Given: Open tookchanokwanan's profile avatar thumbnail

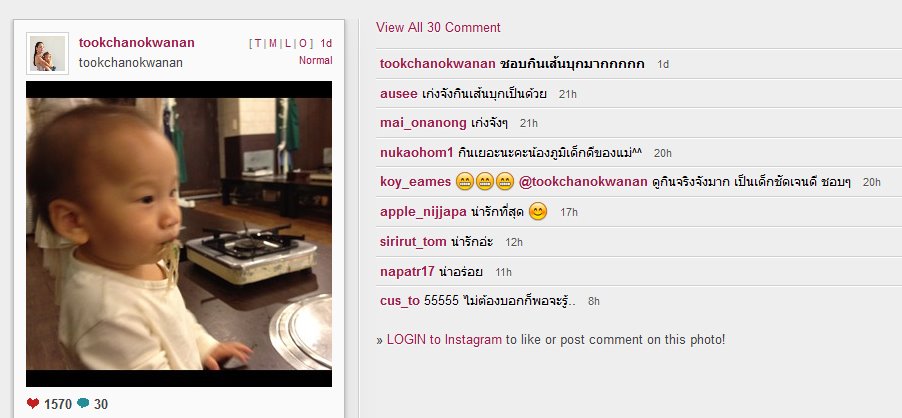Looking at the screenshot, I should [48, 53].
